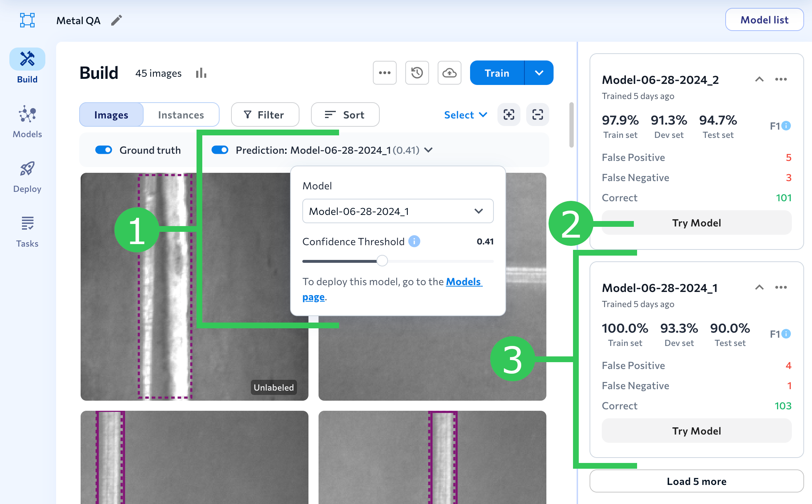Click the zoom-out view icon next to Select
Viewport: 812px width, 504px height.
point(538,114)
